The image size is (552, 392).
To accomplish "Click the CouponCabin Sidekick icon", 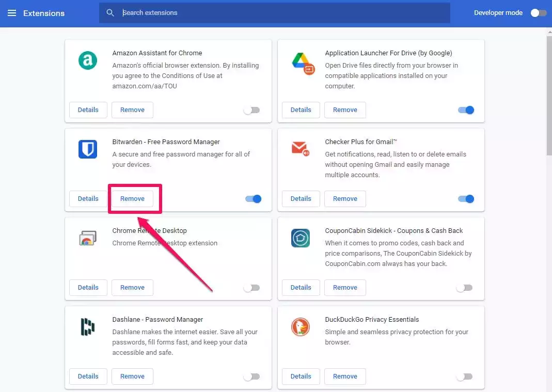I will click(x=301, y=238).
